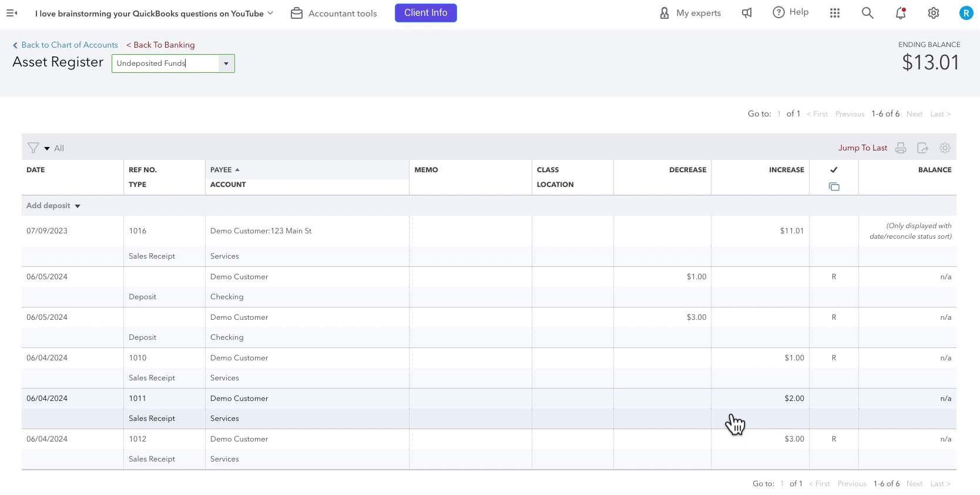Click the $13.01 ending balance
This screenshot has width=980, height=495.
point(931,62)
